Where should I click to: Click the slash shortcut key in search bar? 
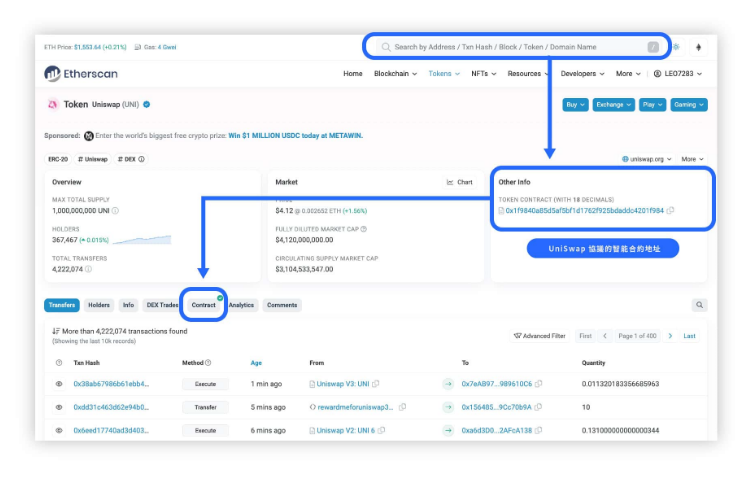[x=653, y=47]
